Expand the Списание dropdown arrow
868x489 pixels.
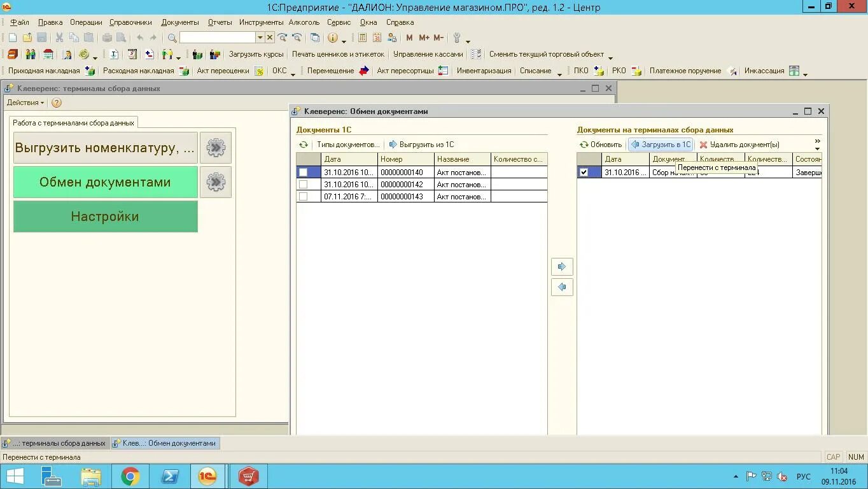click(559, 74)
